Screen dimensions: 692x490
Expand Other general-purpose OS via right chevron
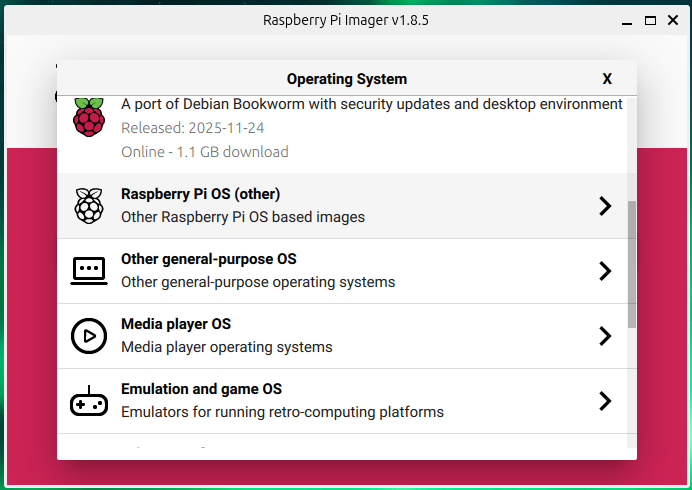[604, 271]
